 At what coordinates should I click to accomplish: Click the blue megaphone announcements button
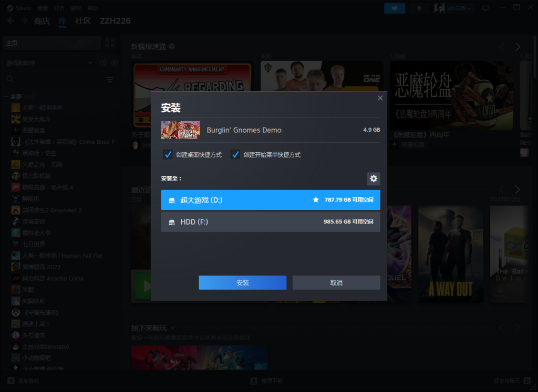(x=395, y=8)
